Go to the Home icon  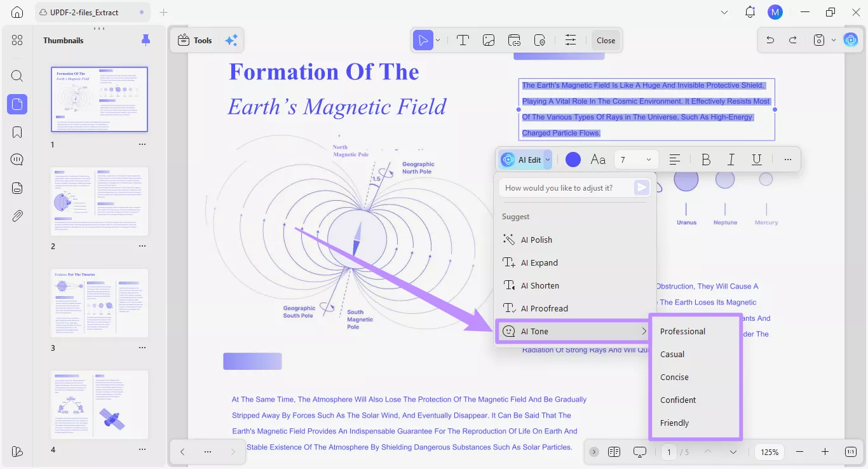[x=17, y=12]
